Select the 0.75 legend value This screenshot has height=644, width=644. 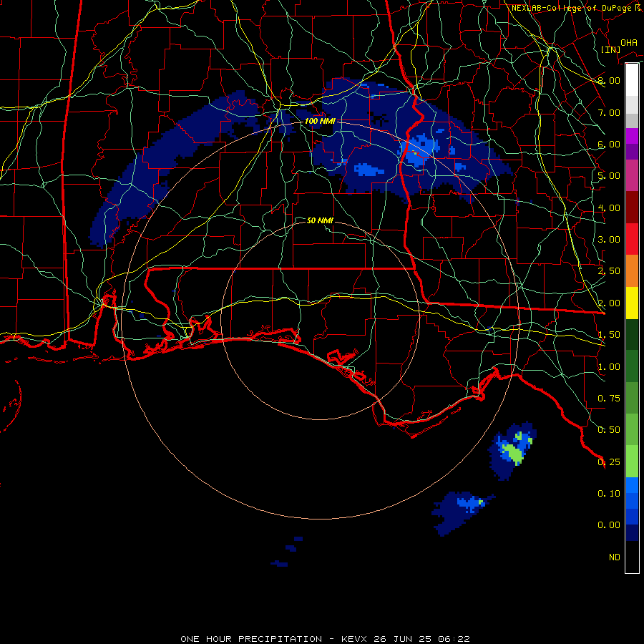point(609,399)
